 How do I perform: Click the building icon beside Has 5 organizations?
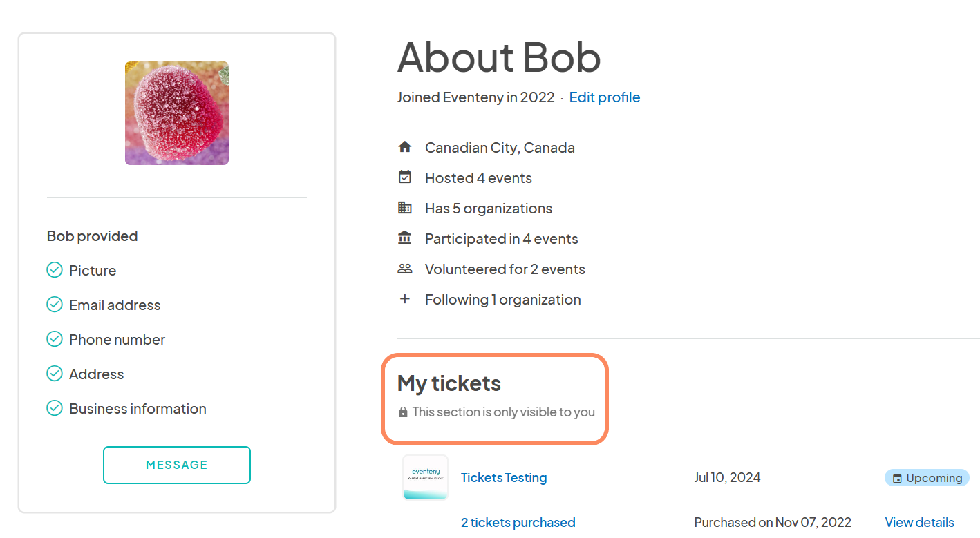(405, 207)
